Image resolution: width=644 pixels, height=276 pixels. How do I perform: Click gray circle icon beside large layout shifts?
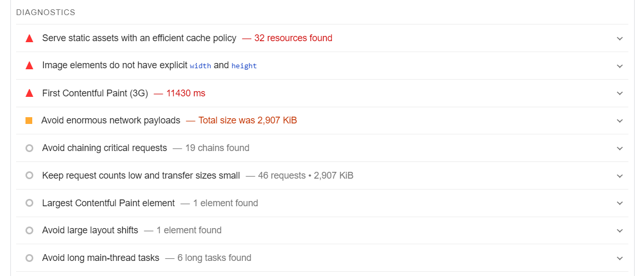coord(30,230)
